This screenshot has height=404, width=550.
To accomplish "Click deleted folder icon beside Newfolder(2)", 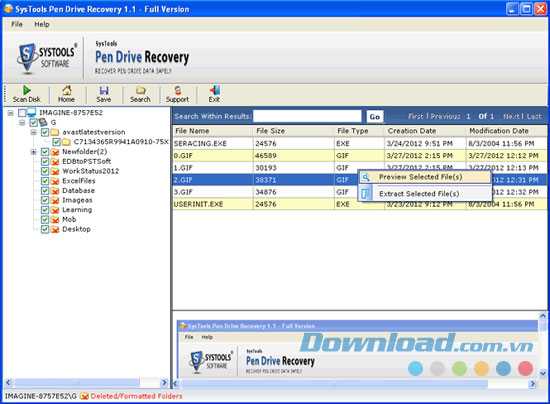I will (x=54, y=152).
